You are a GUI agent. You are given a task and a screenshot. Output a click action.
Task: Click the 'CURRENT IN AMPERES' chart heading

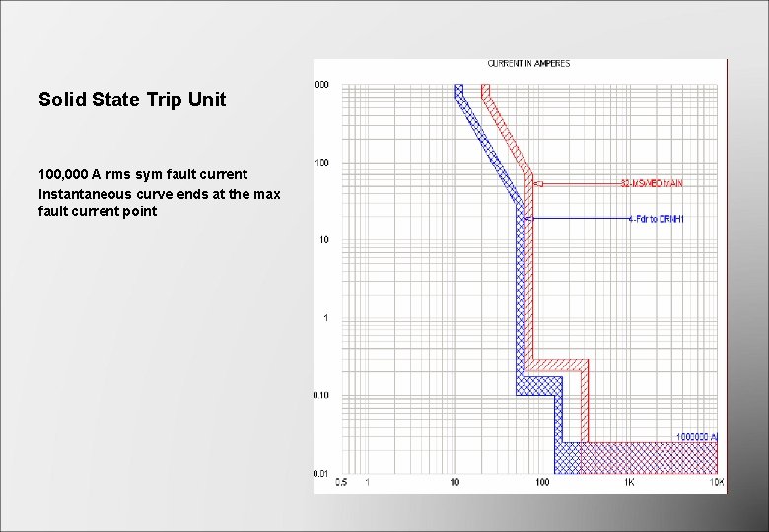(x=528, y=64)
